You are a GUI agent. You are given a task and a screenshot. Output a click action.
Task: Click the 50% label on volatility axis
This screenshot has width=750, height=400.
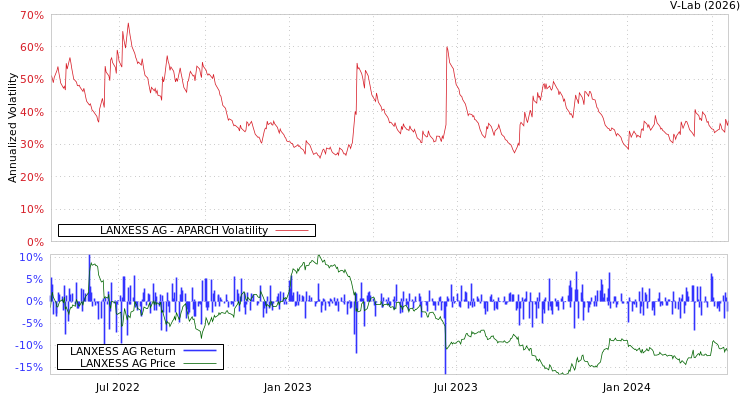(31, 80)
